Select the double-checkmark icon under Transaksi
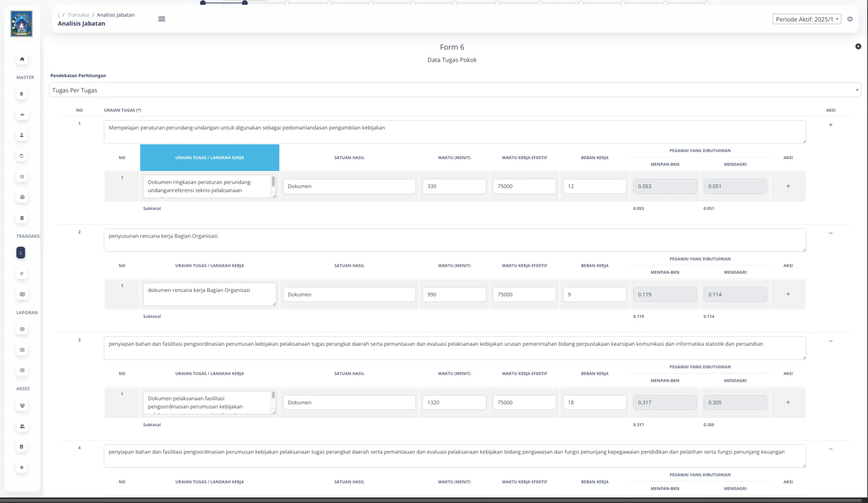Screen dimensions: 868x503 click(22, 273)
